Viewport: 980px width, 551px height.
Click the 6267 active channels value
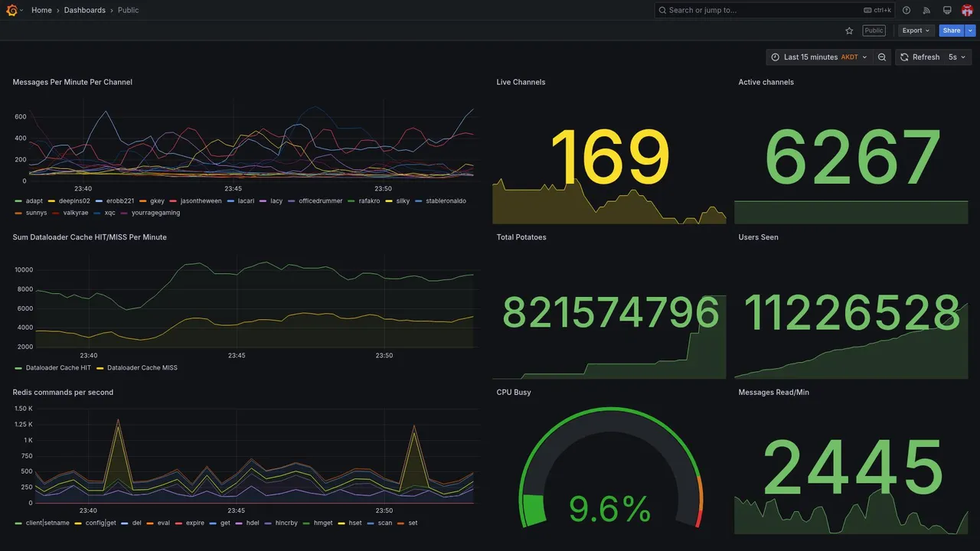852,157
